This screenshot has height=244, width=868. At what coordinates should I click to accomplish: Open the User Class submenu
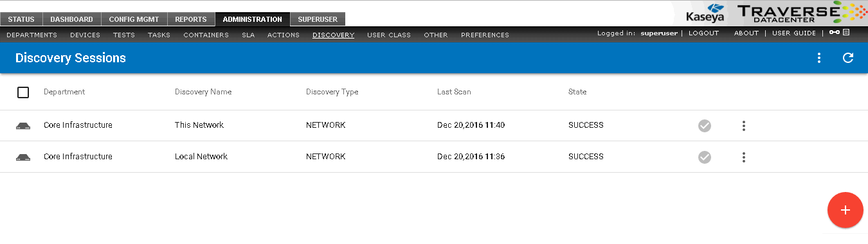coord(389,35)
